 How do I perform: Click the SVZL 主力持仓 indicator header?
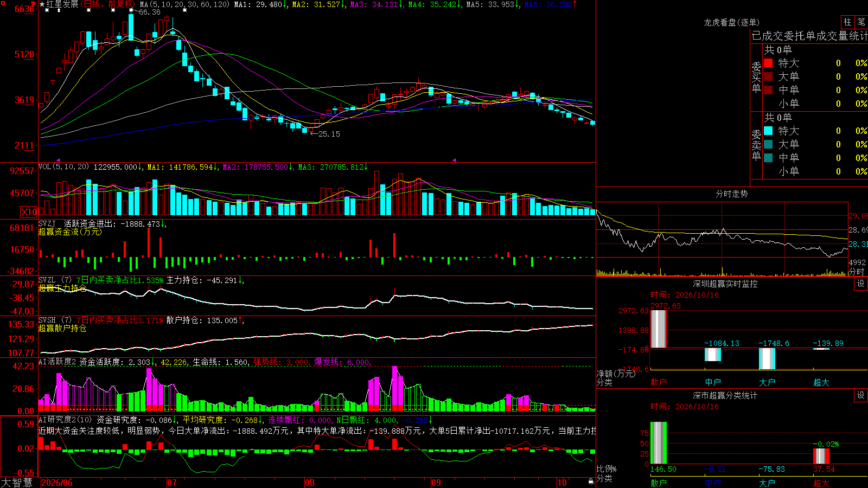point(141,280)
